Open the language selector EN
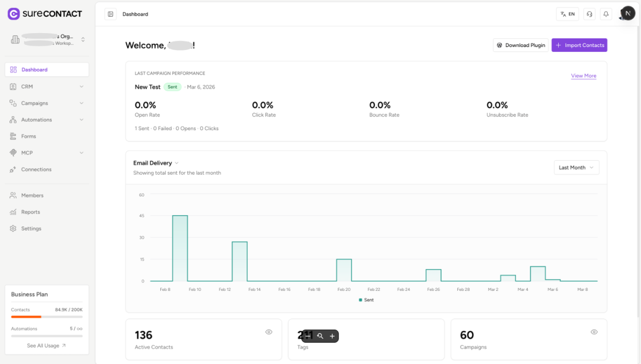This screenshot has width=641, height=364. click(x=567, y=14)
